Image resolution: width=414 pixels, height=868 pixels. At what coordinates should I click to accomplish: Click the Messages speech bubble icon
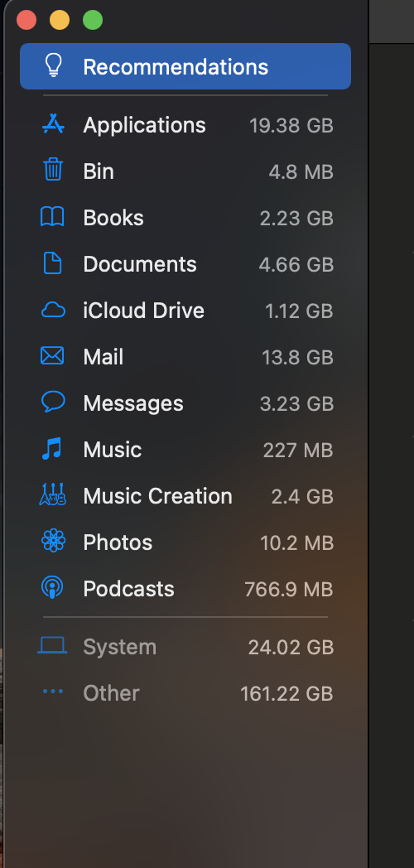(x=53, y=403)
